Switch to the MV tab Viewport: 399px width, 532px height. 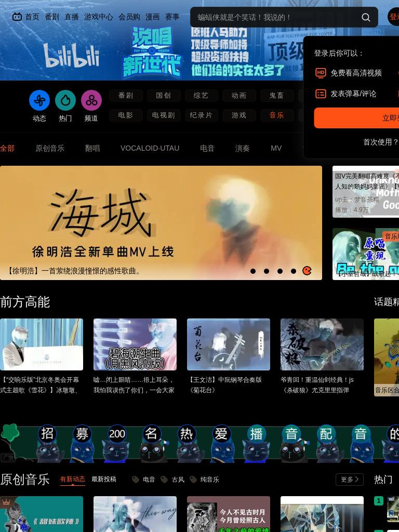[x=276, y=148]
